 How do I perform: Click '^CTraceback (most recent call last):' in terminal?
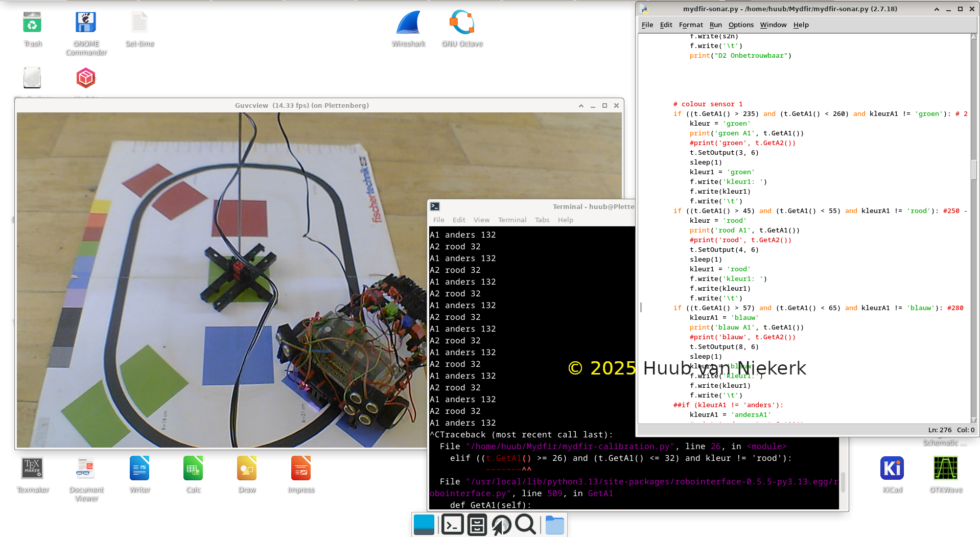click(521, 435)
